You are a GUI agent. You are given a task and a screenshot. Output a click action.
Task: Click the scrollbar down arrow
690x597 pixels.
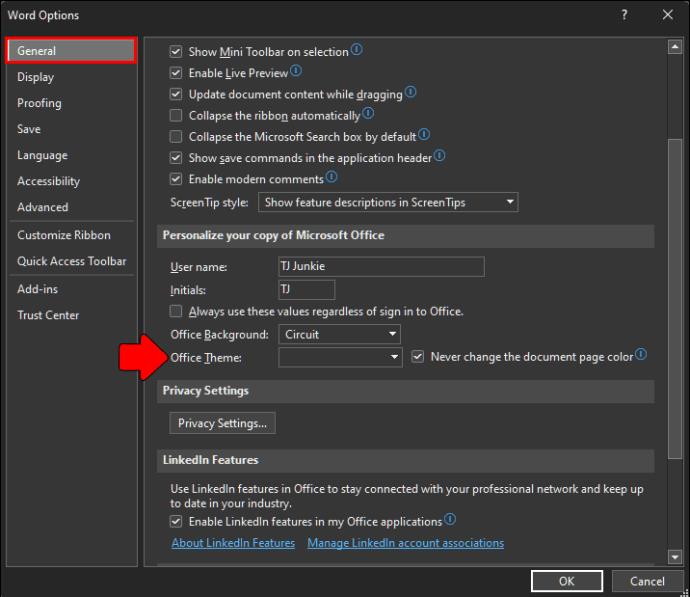click(x=675, y=557)
